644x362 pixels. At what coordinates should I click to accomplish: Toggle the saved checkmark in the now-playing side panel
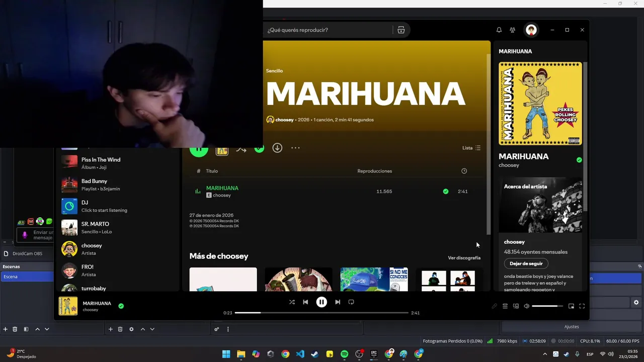(x=579, y=160)
